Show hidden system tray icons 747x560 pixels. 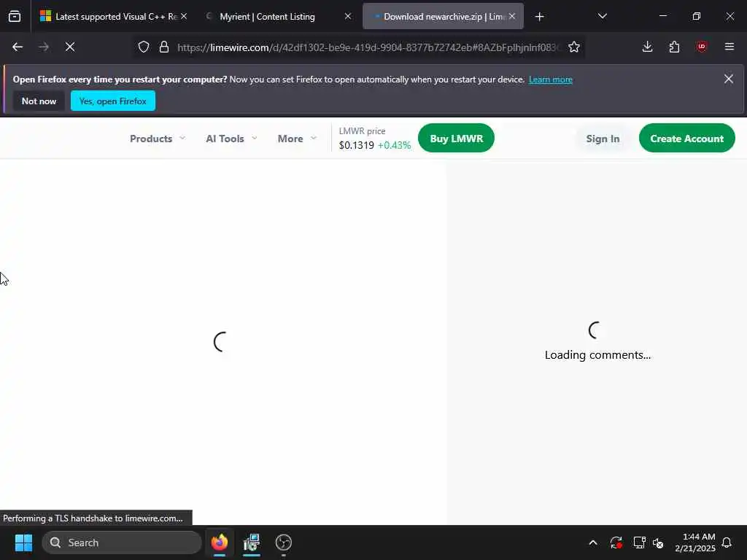point(593,542)
